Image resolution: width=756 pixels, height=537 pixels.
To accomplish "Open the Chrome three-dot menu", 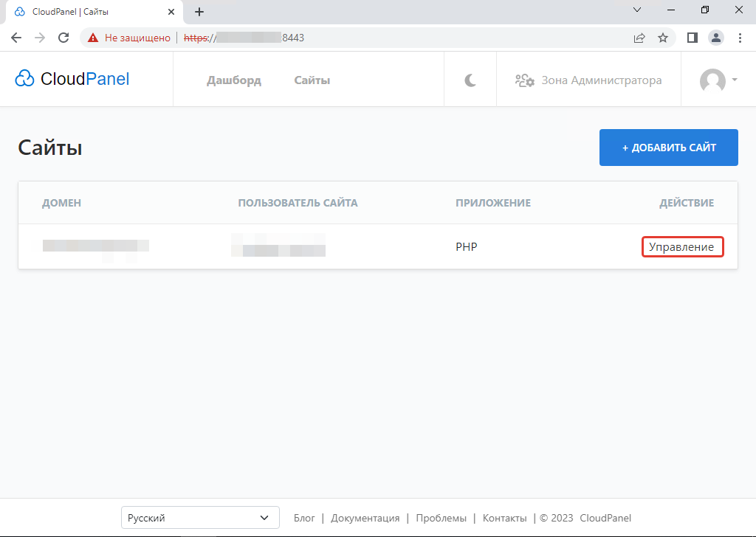I will (740, 37).
